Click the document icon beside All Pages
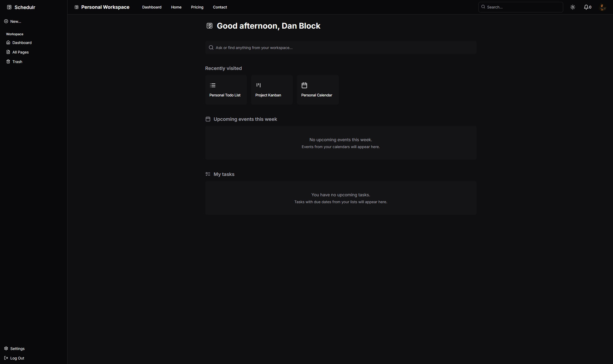Screen dimensions: 613x364 pyautogui.click(x=8, y=52)
